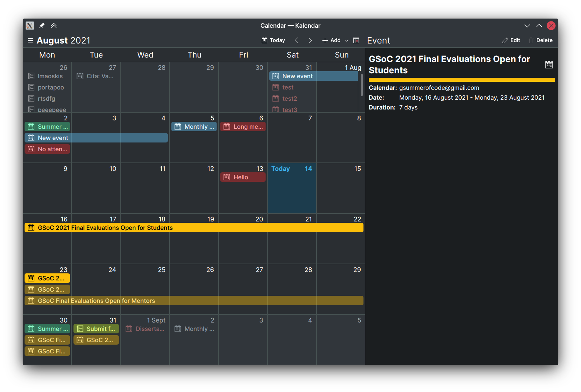Open Monthly event on August 5
Viewport: 581px width, 392px height.
pyautogui.click(x=194, y=127)
